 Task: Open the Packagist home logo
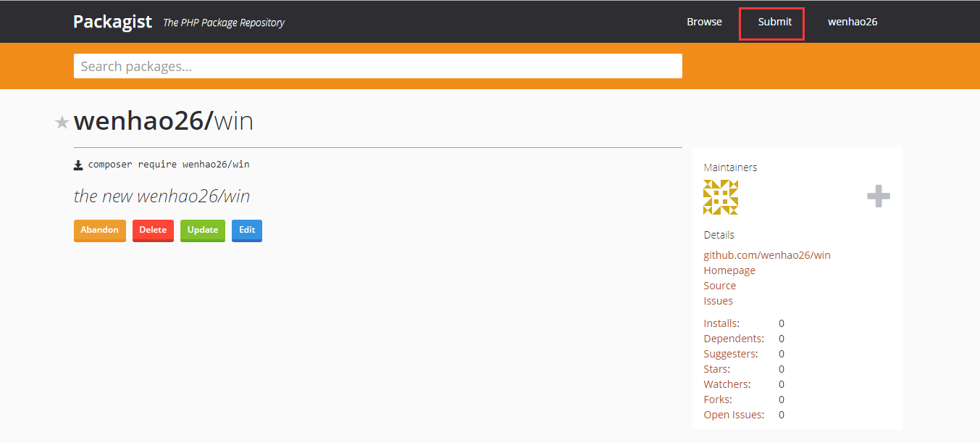(x=112, y=21)
